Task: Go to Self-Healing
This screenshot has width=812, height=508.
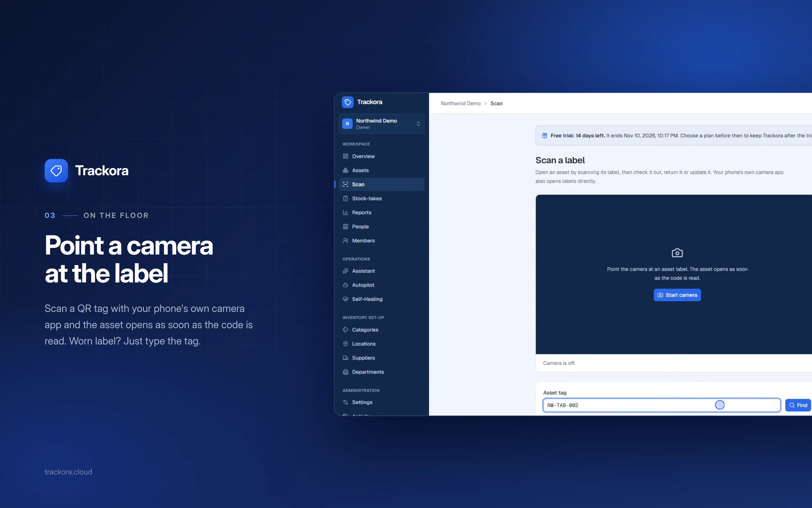Action: (x=381, y=299)
